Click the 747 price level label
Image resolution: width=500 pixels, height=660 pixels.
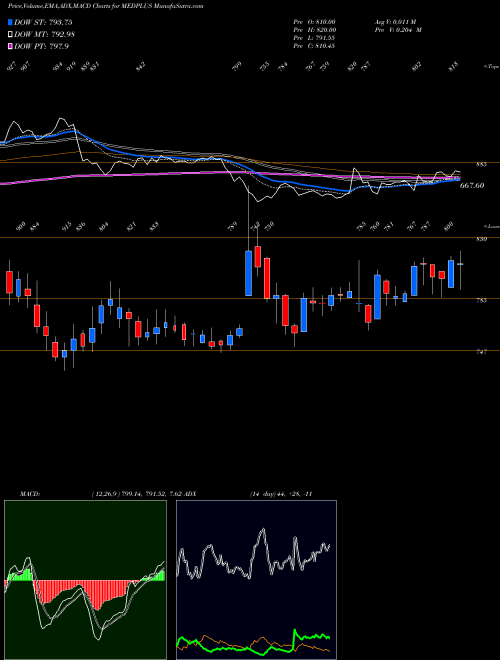coord(481,351)
